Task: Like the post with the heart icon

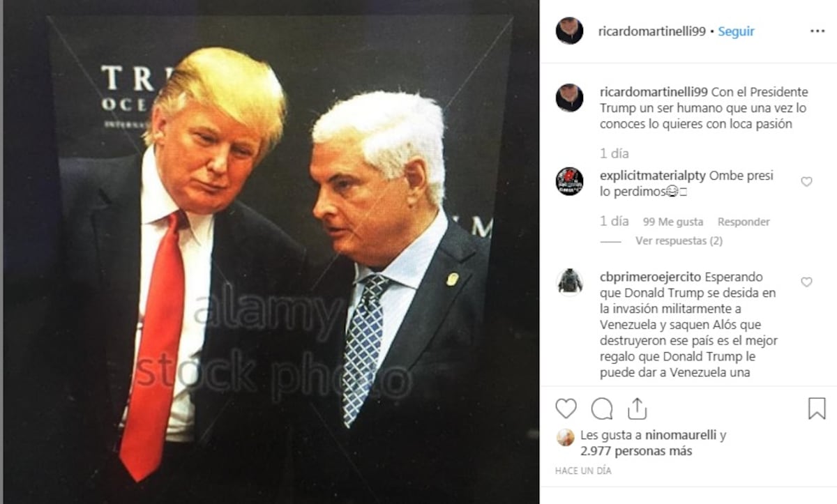Action: click(566, 408)
